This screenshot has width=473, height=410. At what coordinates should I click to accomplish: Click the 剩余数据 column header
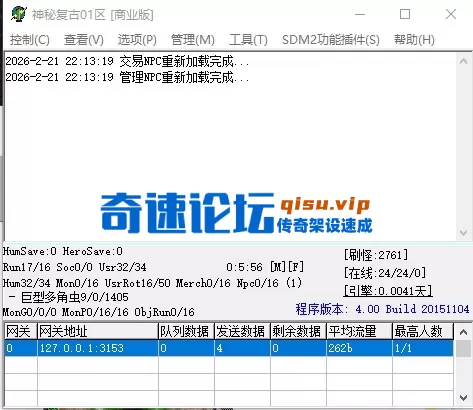298,331
